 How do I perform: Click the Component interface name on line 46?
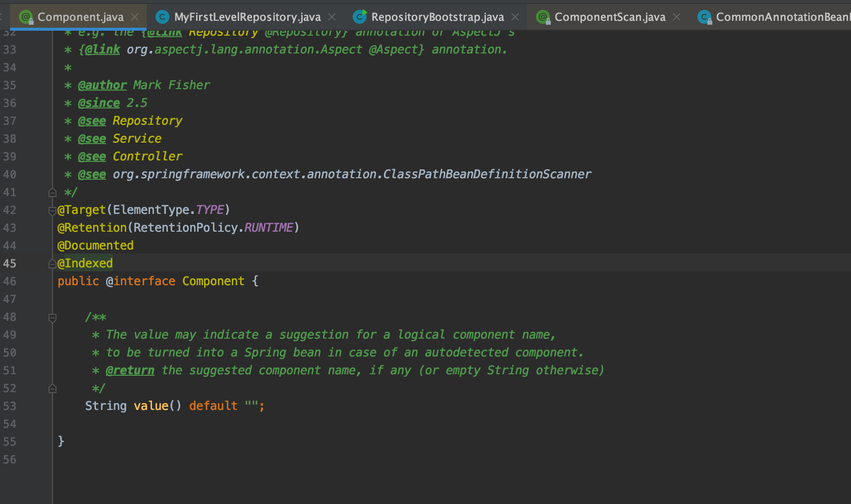click(x=213, y=281)
